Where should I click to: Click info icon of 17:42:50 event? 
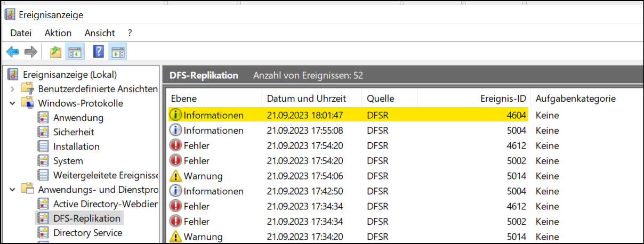(175, 191)
